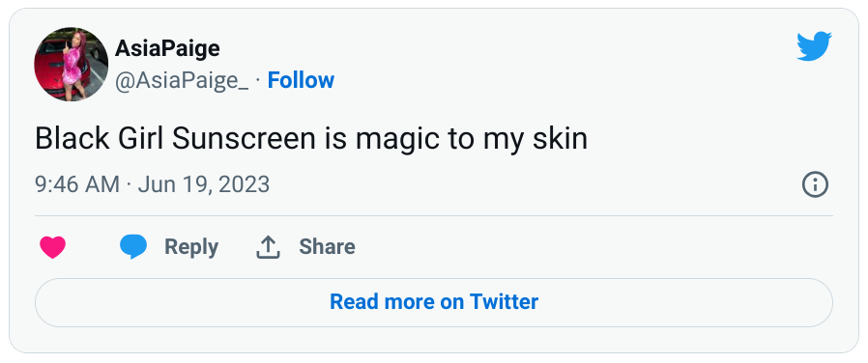
Task: Click the circled info icon
Action: click(x=815, y=184)
